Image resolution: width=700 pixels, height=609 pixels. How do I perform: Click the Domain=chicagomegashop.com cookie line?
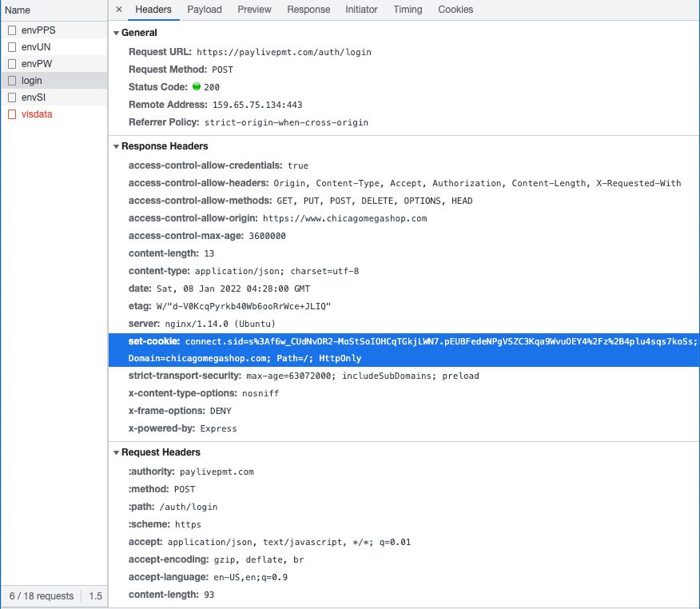[245, 359]
